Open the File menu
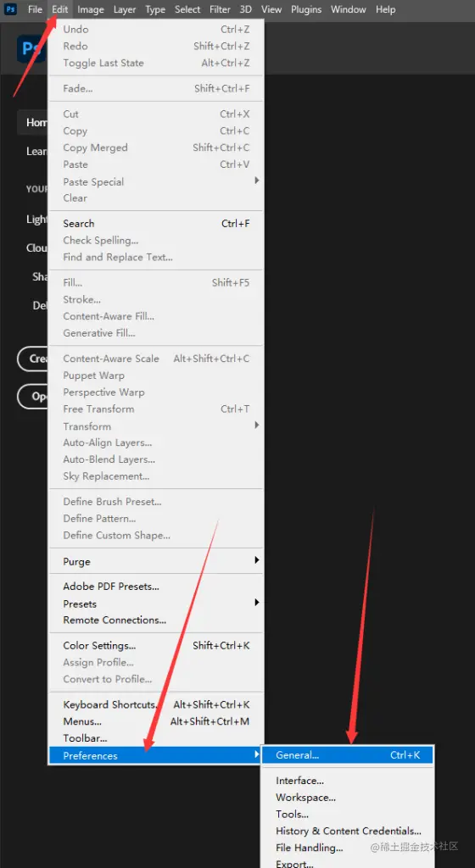 click(35, 9)
